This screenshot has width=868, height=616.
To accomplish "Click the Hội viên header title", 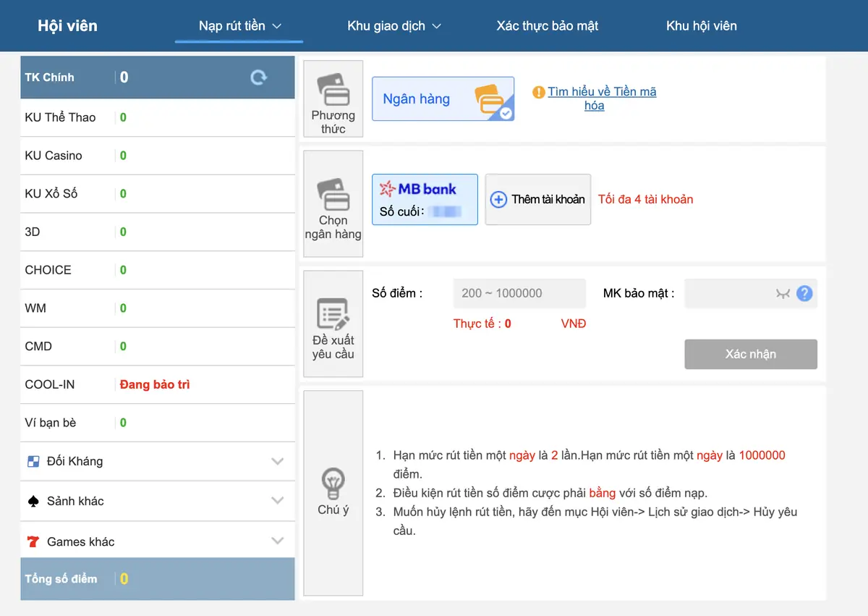I will pyautogui.click(x=67, y=26).
